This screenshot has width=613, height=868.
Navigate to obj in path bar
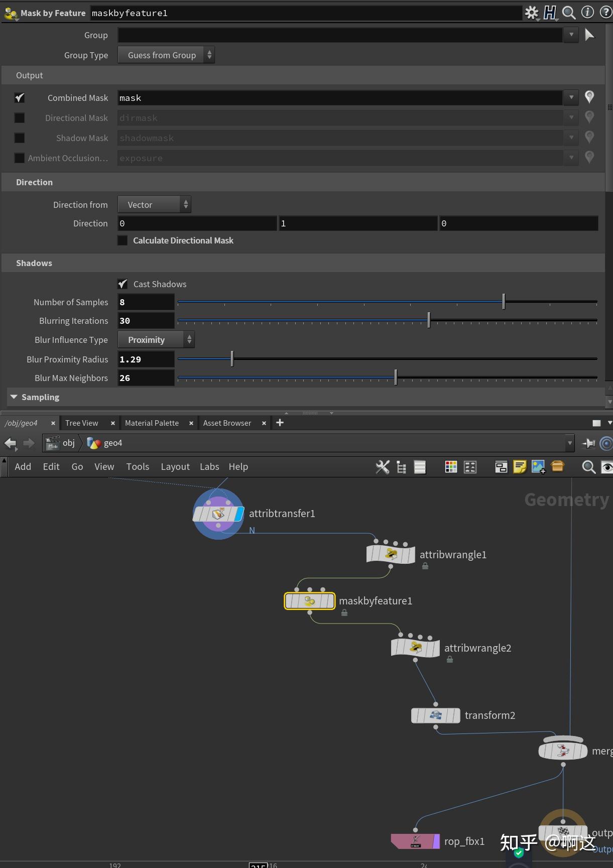(61, 443)
